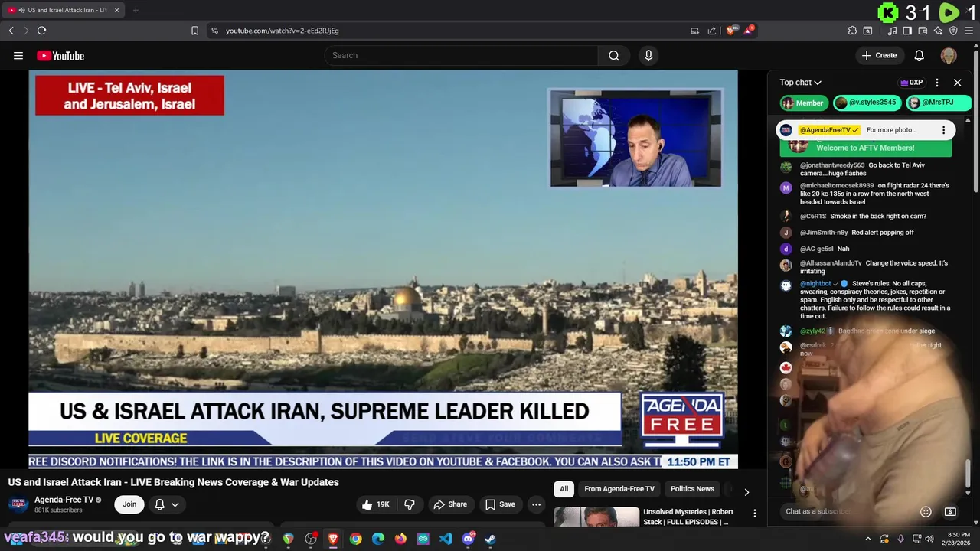Expand Top chat mode dropdown

800,83
